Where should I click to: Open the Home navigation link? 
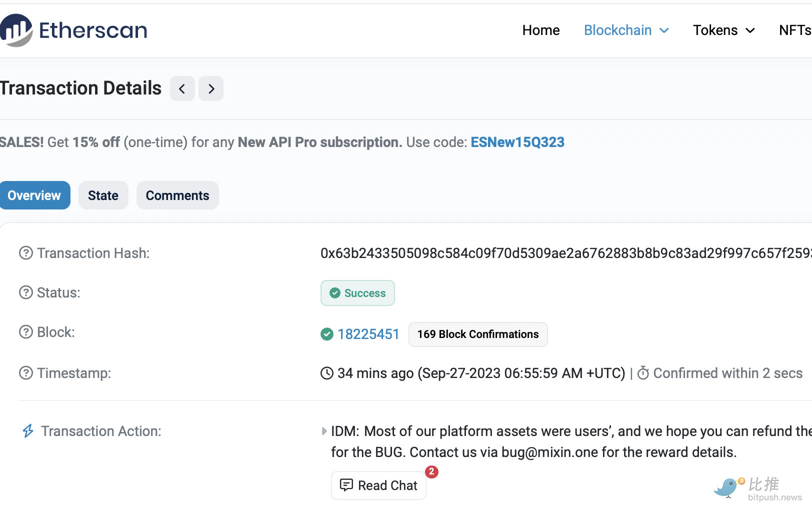coord(540,30)
